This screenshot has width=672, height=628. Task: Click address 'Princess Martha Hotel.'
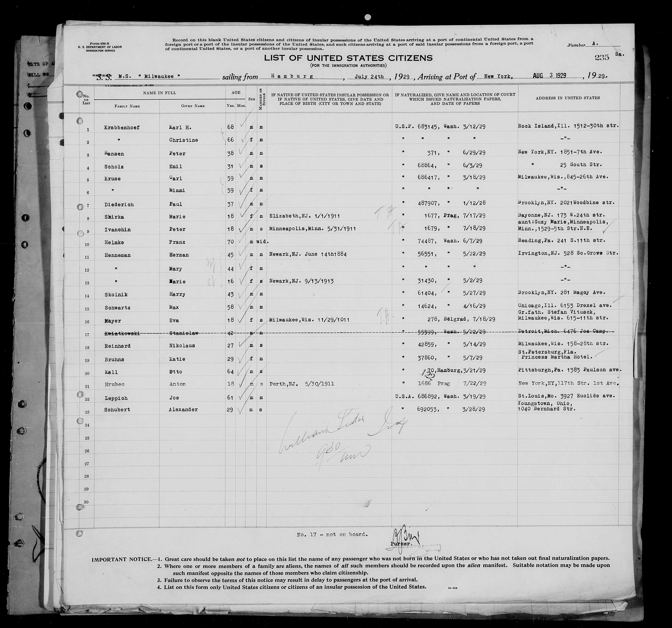[557, 357]
